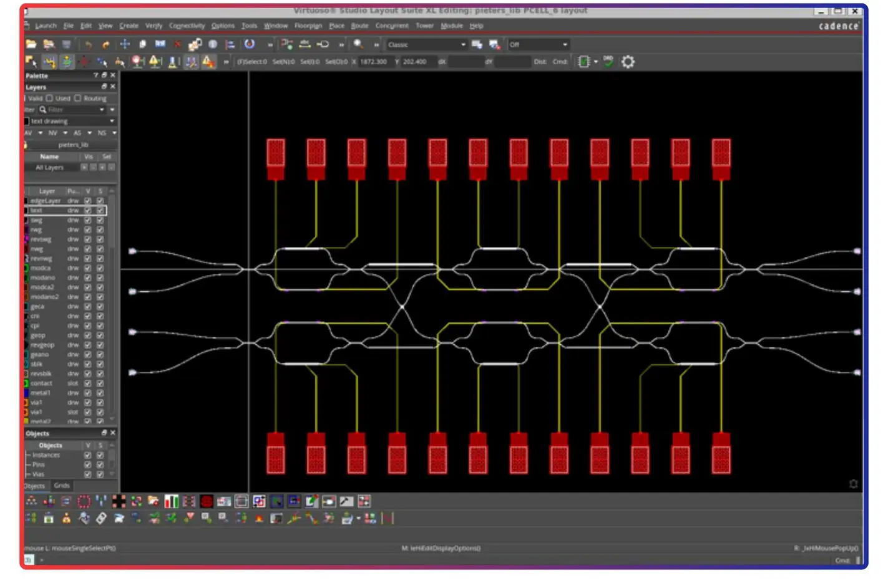Click the Redo arrow icon
888x588 pixels.
[106, 44]
